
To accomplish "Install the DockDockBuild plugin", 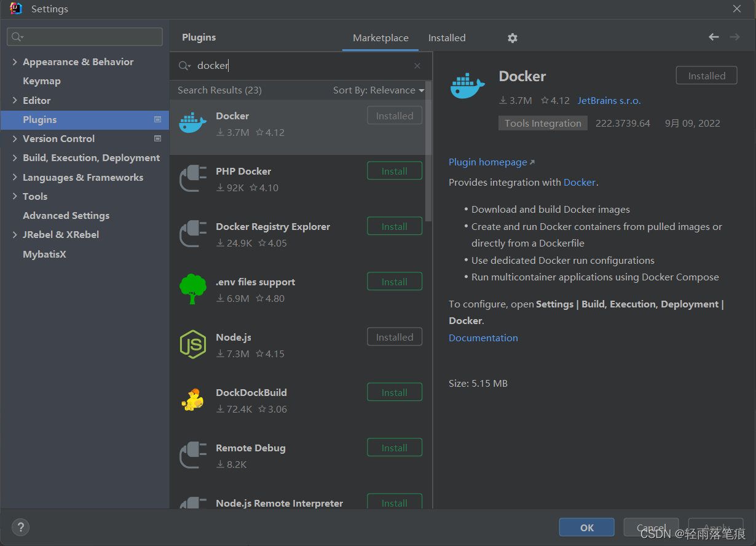I will pos(395,392).
